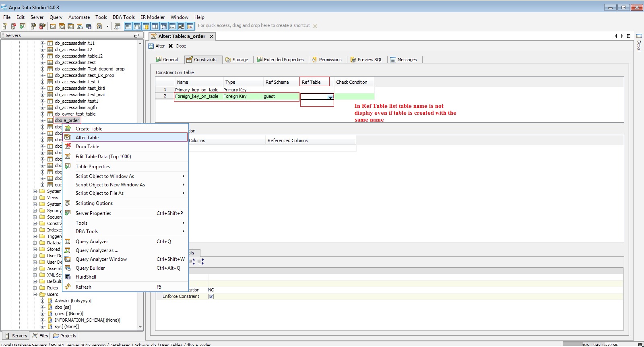Click the Alter button
Image resolution: width=644 pixels, height=347 pixels.
click(x=157, y=46)
